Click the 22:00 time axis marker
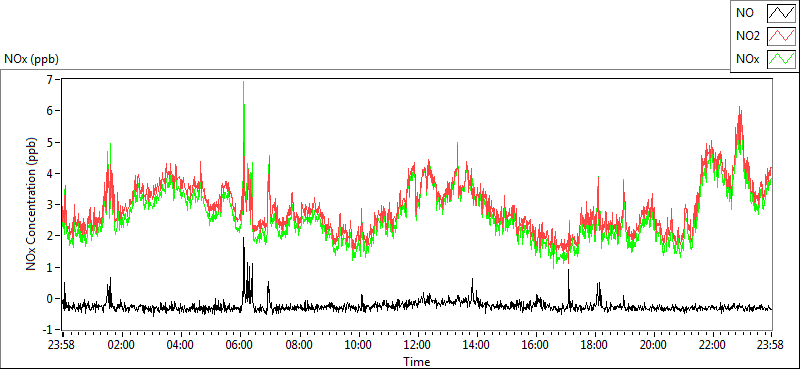 [x=712, y=345]
